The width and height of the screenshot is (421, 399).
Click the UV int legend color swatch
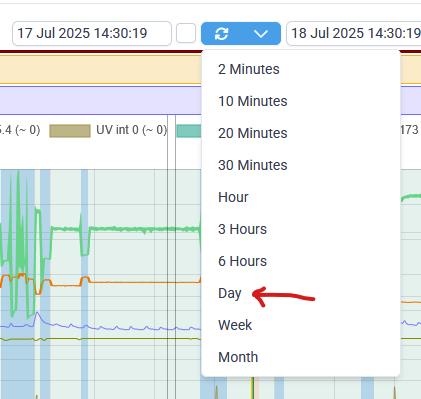[x=70, y=131]
